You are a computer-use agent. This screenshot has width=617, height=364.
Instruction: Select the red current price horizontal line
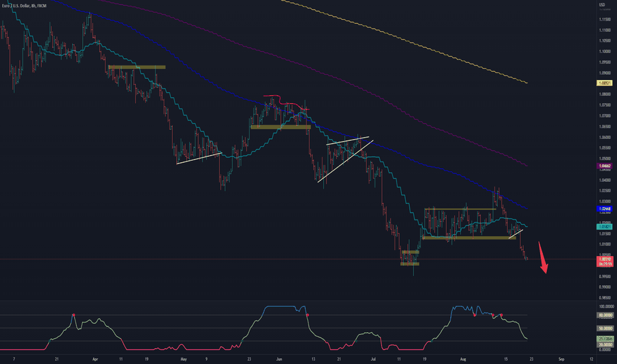tap(299, 259)
